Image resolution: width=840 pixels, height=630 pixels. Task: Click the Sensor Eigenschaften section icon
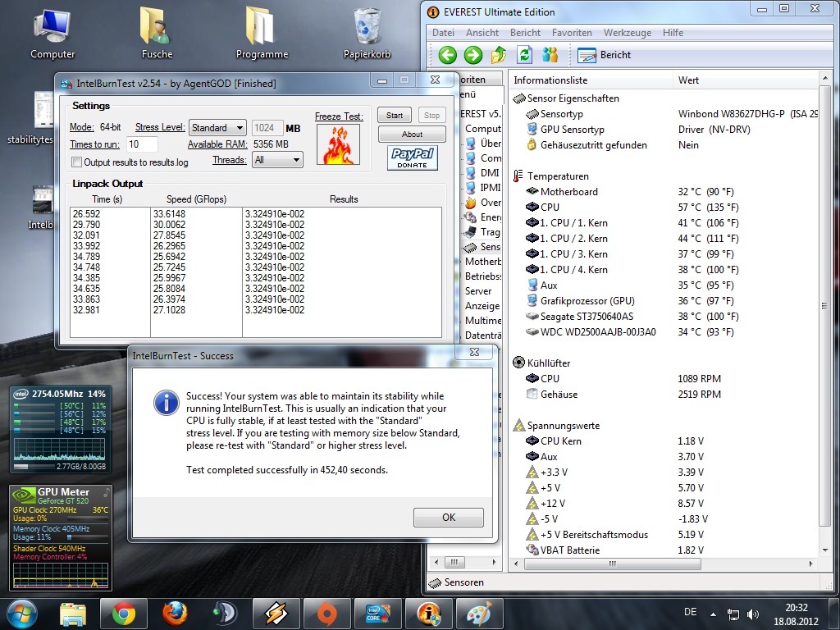(519, 98)
